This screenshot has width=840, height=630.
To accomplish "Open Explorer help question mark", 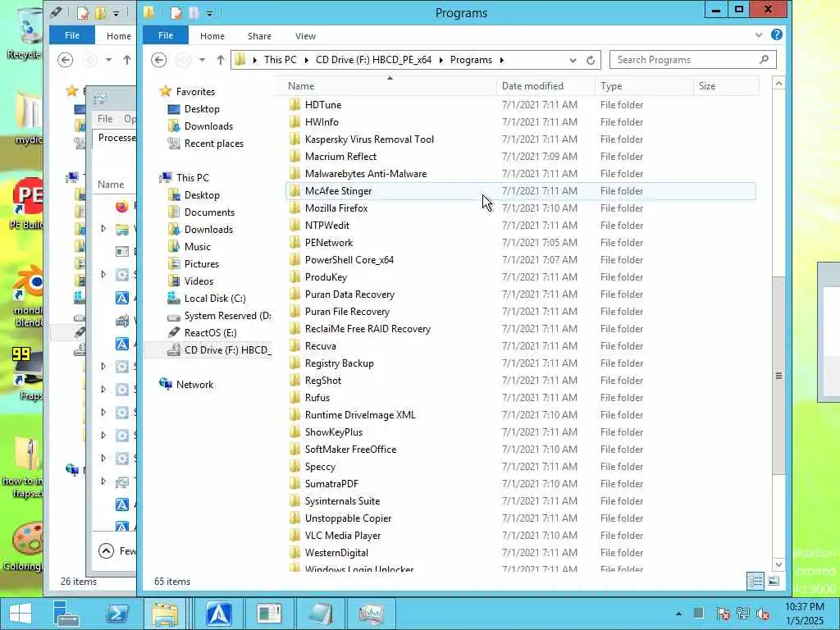I will pos(776,34).
